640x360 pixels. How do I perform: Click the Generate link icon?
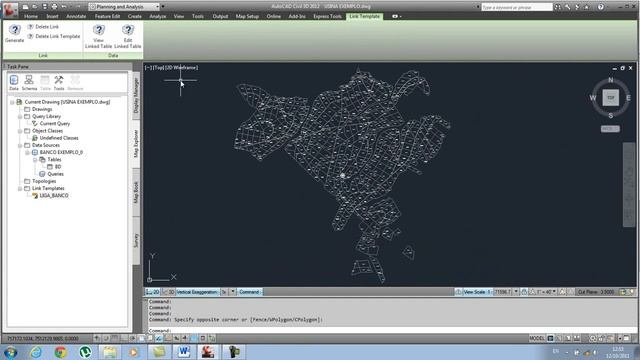click(15, 30)
